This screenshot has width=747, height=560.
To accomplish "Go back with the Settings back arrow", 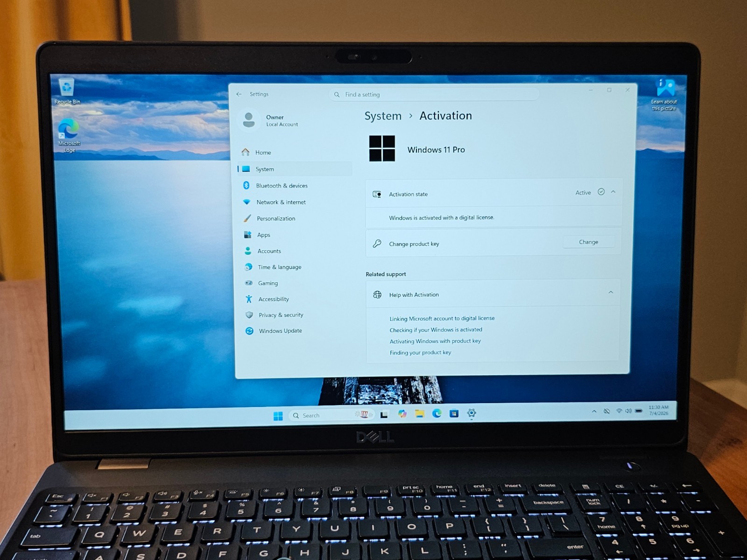I will [239, 94].
